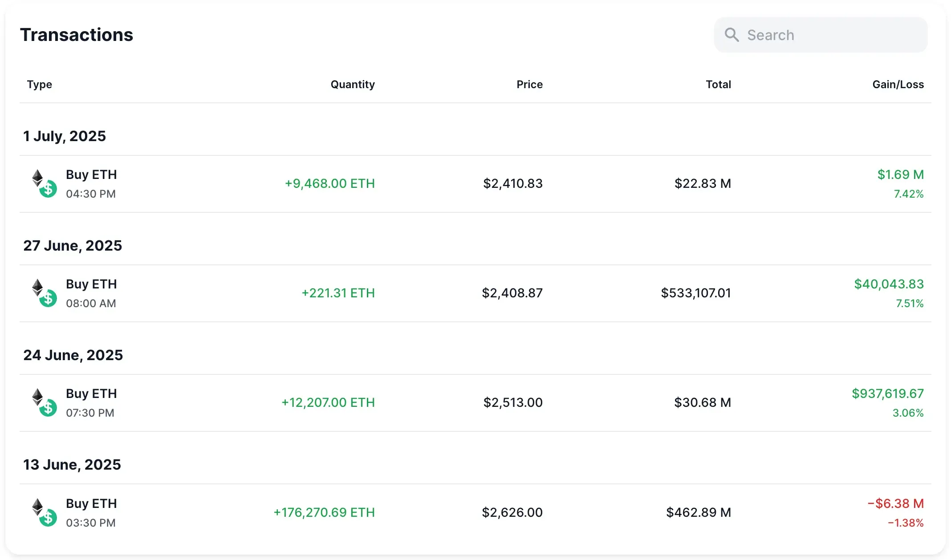Click the search magnifier icon
Screen dimensions: 951x560
click(732, 34)
